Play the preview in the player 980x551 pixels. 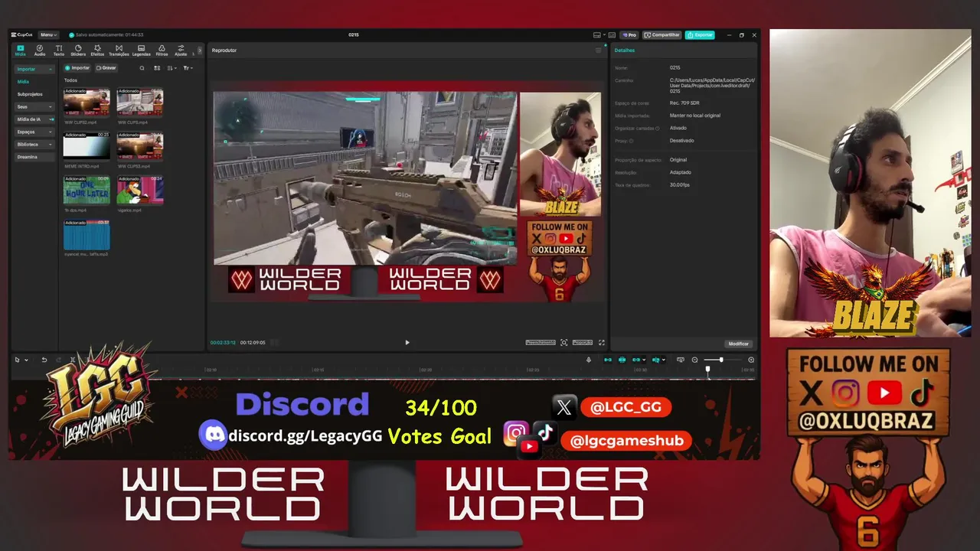coord(407,343)
